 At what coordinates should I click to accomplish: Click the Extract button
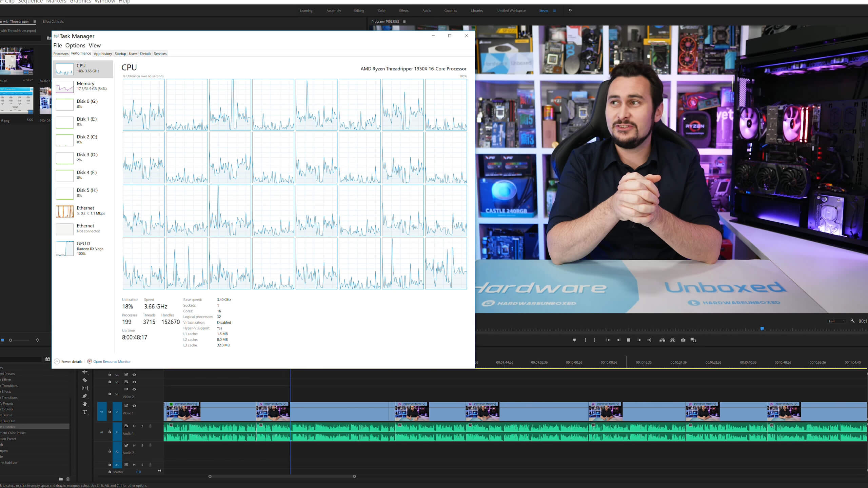pyautogui.click(x=672, y=340)
